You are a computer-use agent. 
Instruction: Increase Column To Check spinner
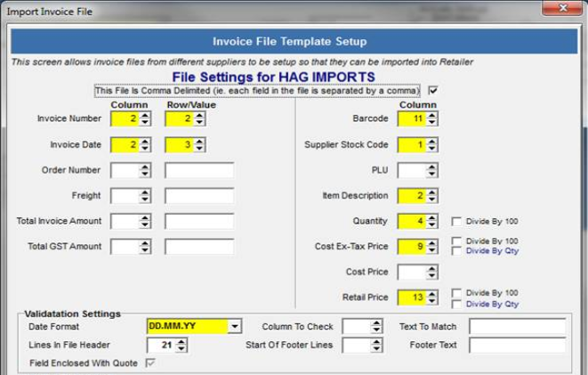click(x=376, y=323)
